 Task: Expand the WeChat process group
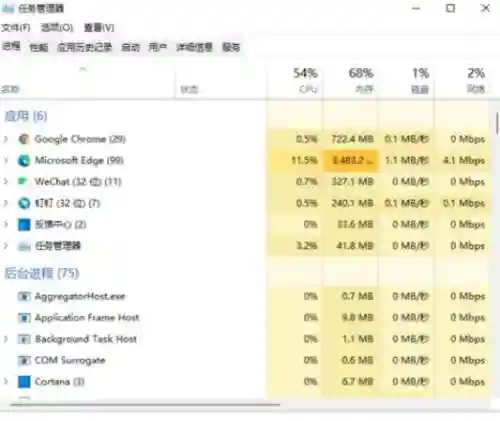click(x=6, y=182)
